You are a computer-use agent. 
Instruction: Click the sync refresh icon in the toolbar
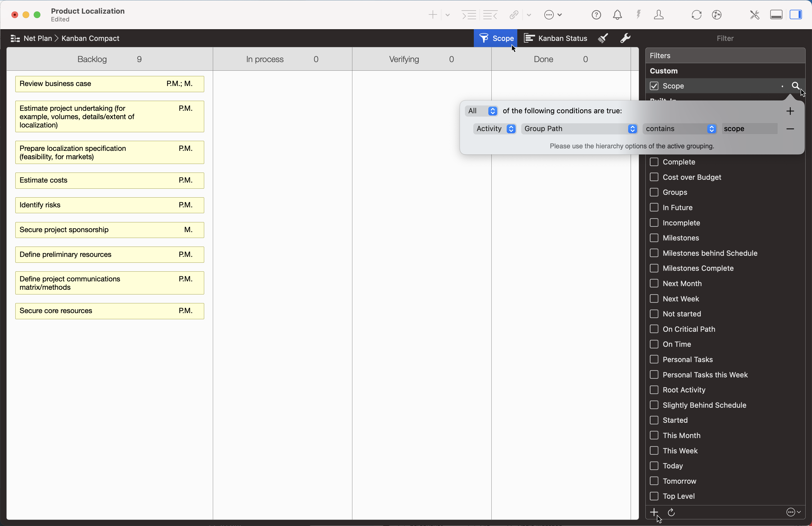click(697, 15)
